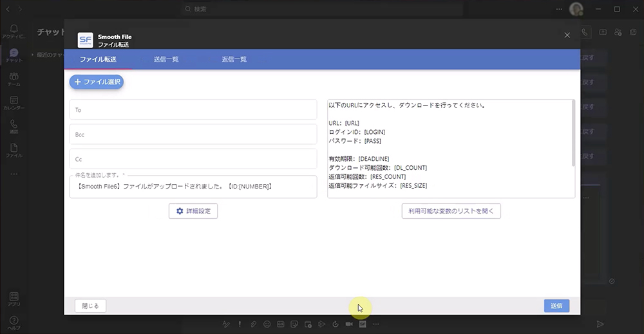The width and height of the screenshot is (644, 334).
Task: Click the Teams send message arrow
Action: point(600,324)
